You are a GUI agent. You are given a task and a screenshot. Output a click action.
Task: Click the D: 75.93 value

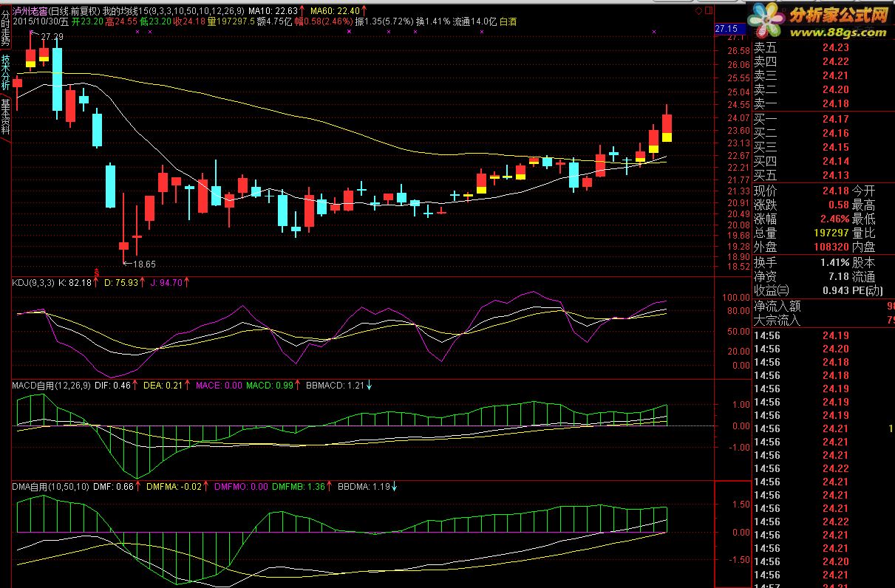(121, 282)
